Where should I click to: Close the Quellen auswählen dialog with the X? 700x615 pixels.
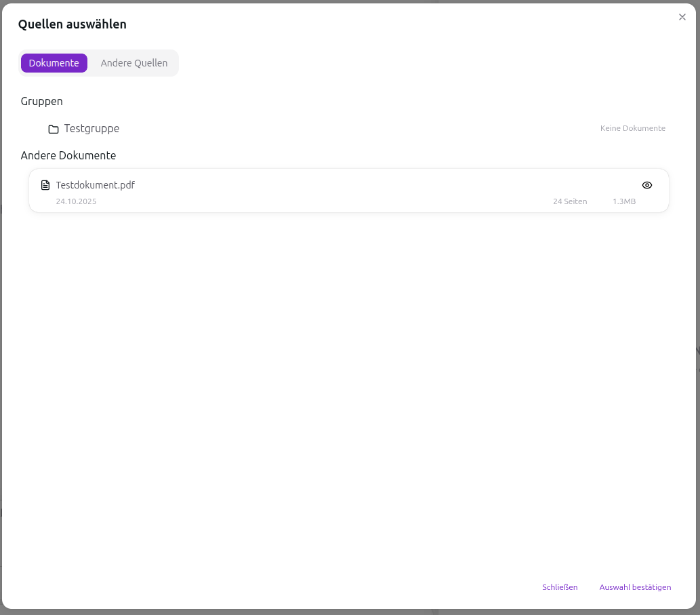pos(682,17)
